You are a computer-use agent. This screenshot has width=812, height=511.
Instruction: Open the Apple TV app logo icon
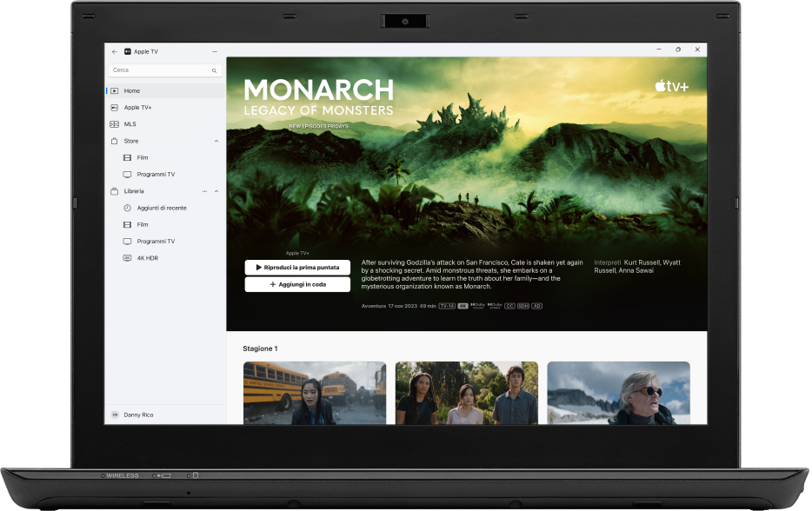128,51
